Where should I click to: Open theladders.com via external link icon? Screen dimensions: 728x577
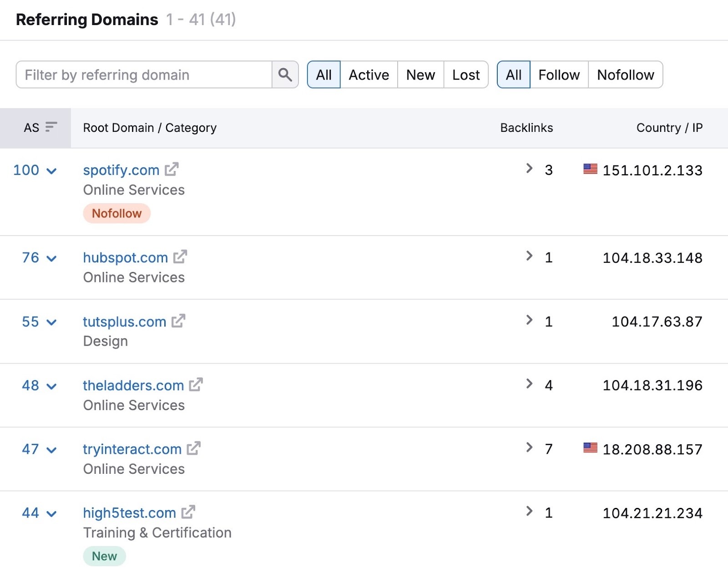[197, 385]
